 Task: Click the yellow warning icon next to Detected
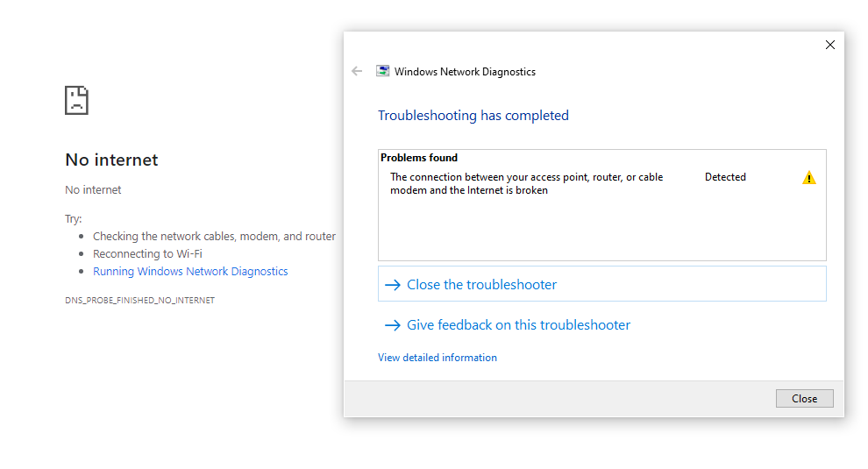coord(808,178)
